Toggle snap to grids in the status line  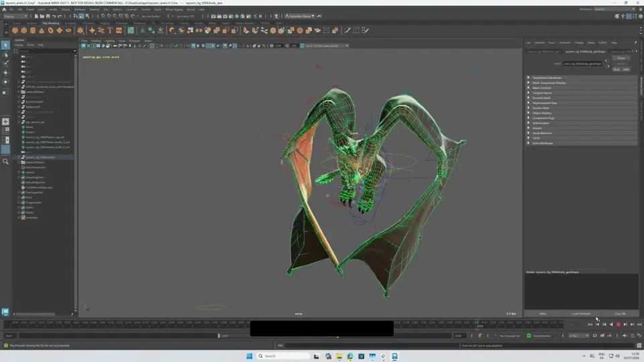[x=103, y=16]
